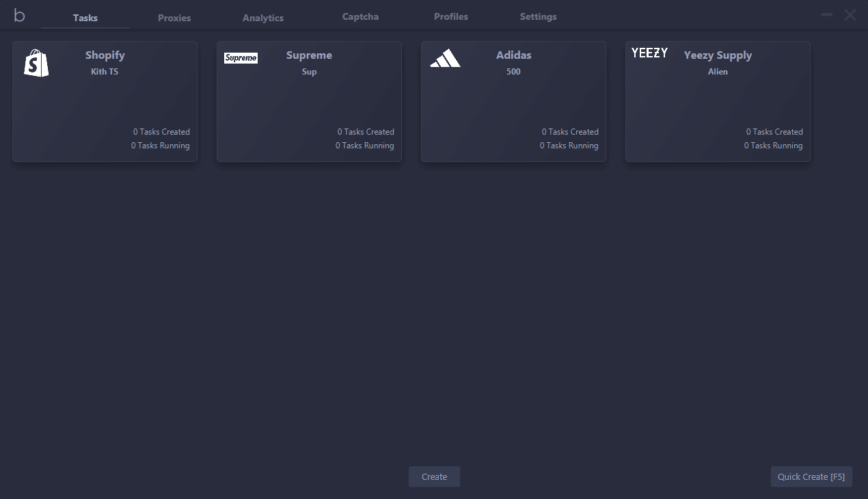Click the '500' group name
Viewport: 868px width, 499px height.
[x=513, y=72]
